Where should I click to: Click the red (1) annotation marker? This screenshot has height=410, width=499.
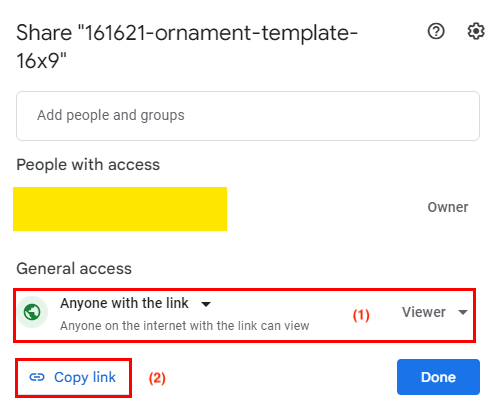[x=361, y=315]
